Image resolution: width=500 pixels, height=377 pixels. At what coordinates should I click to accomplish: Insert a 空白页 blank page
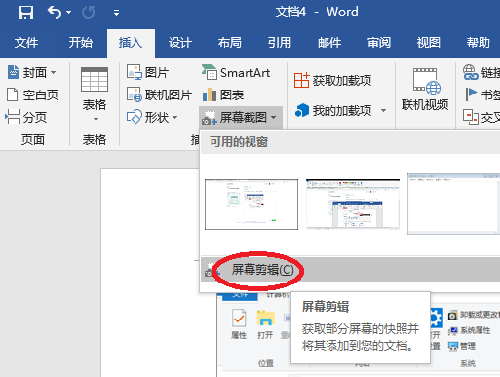33,95
